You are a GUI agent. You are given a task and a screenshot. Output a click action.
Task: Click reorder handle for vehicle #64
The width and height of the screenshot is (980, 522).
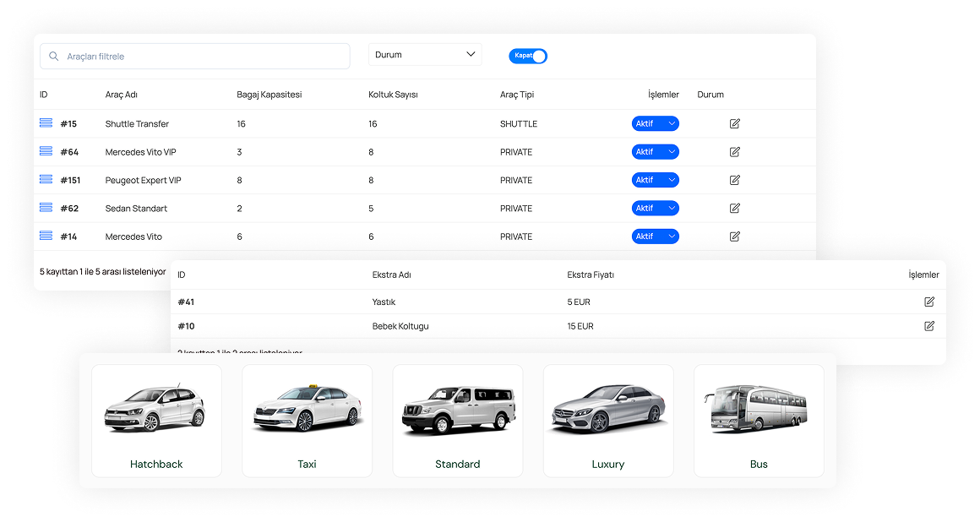46,151
